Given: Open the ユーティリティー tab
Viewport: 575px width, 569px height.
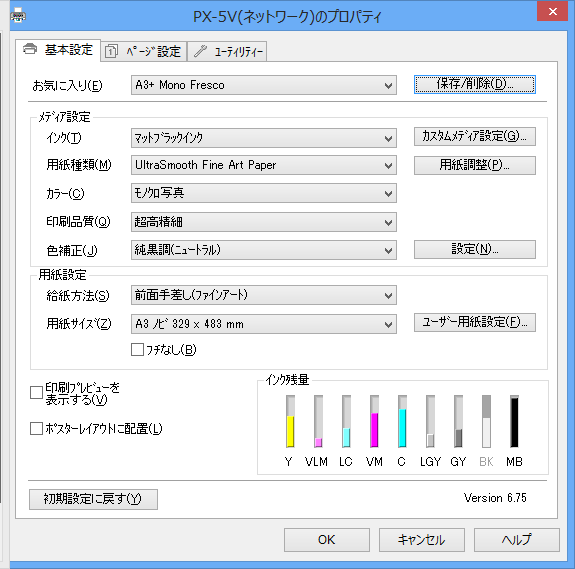Looking at the screenshot, I should (227, 51).
